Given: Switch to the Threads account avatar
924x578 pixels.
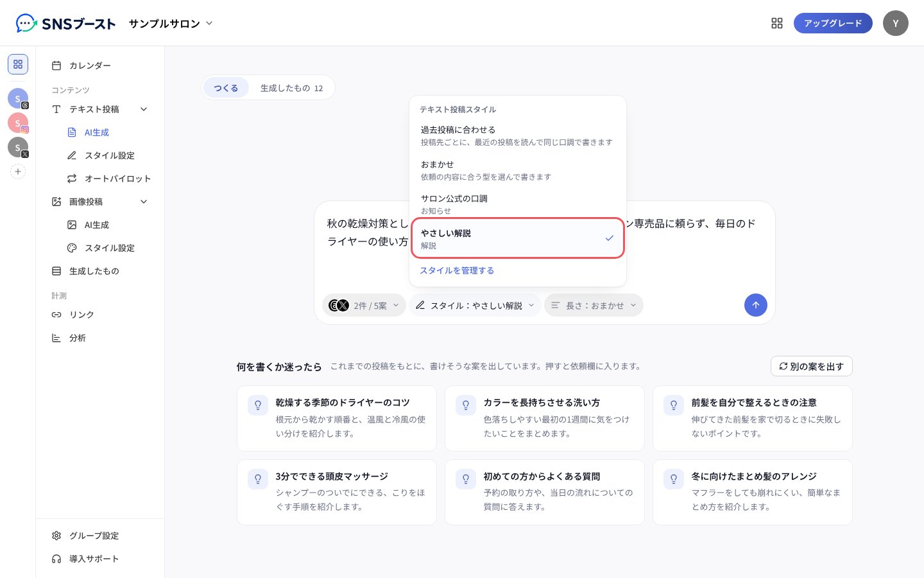Looking at the screenshot, I should 18,98.
